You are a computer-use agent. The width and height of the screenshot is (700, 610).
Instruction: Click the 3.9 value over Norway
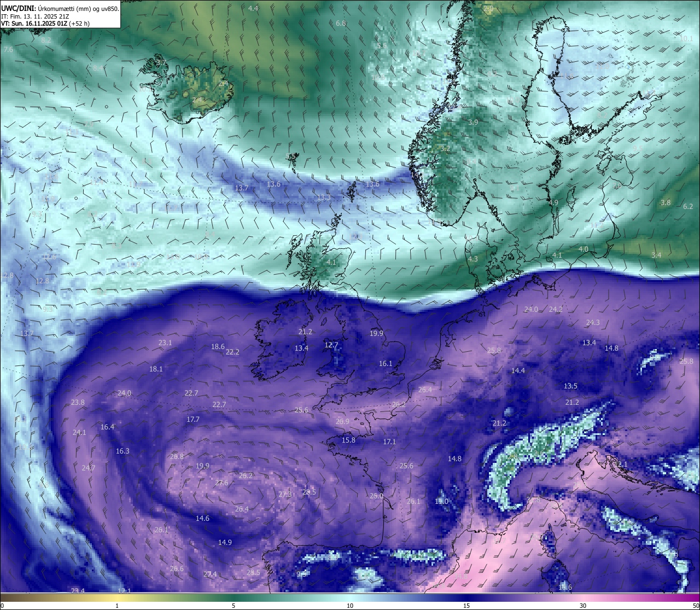point(473,122)
